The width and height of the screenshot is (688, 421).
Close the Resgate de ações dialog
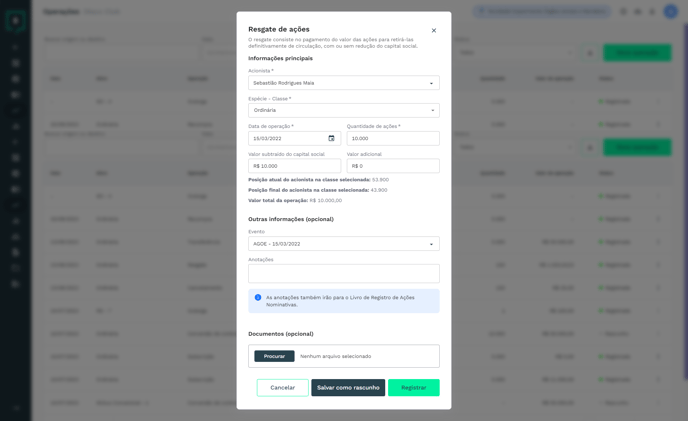[x=434, y=30]
